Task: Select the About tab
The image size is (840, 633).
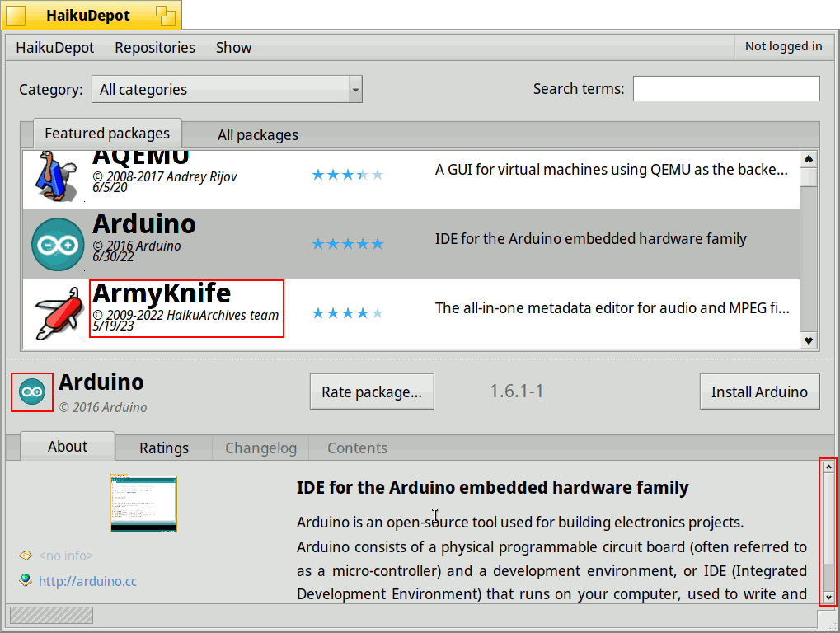Action: (x=68, y=447)
